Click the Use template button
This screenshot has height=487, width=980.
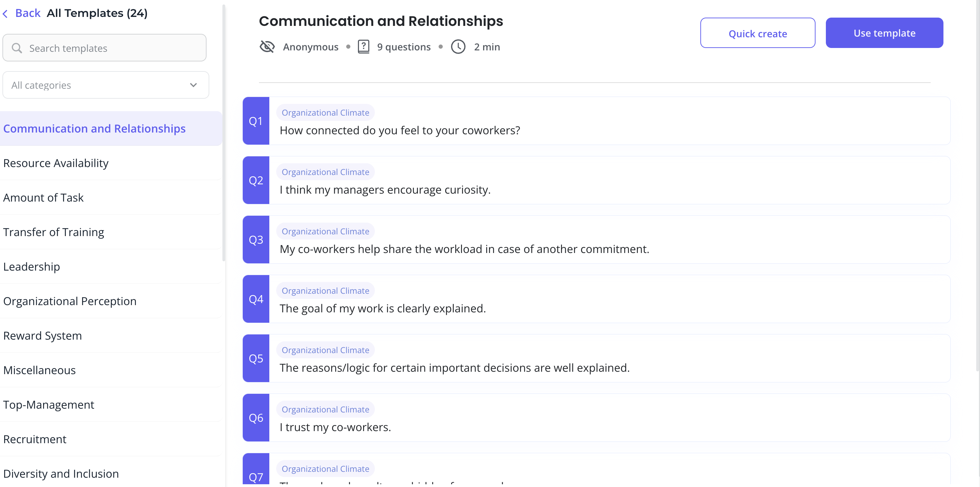coord(884,33)
